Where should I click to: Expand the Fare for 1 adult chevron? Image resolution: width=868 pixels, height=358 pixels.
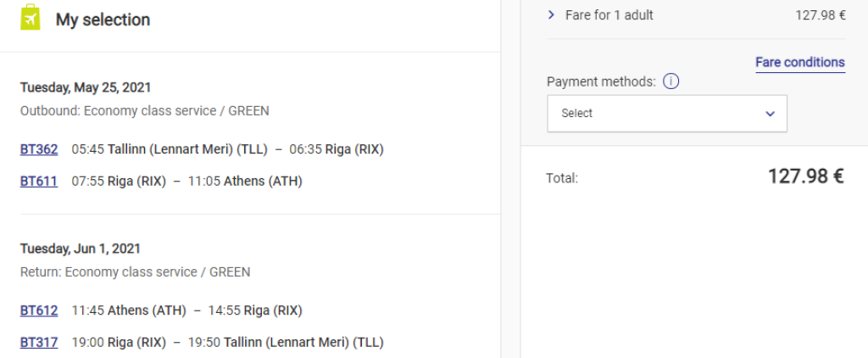(x=551, y=14)
